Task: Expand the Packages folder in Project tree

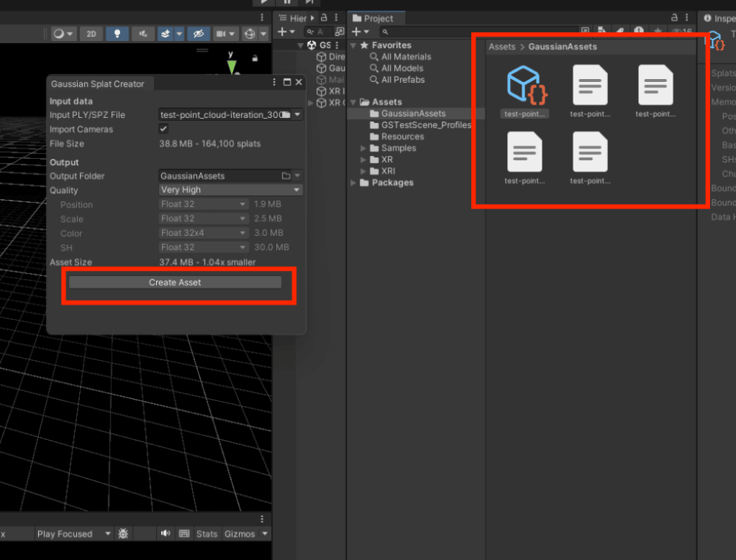Action: pyautogui.click(x=354, y=183)
